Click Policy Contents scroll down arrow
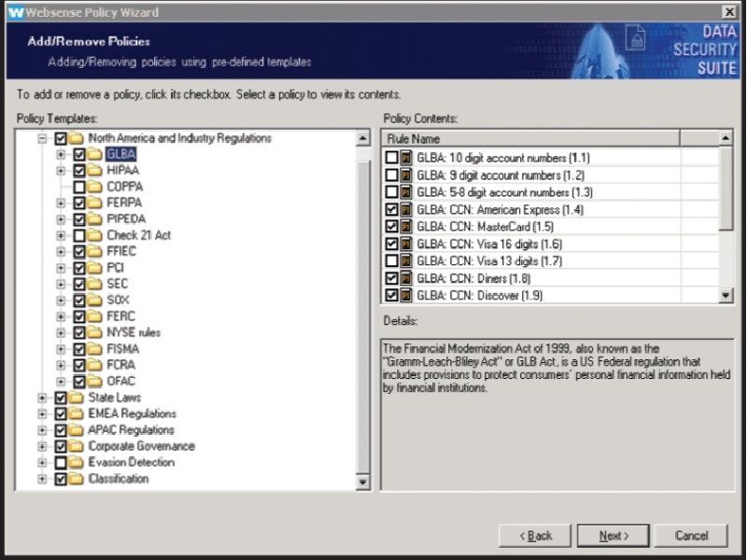 tap(726, 295)
